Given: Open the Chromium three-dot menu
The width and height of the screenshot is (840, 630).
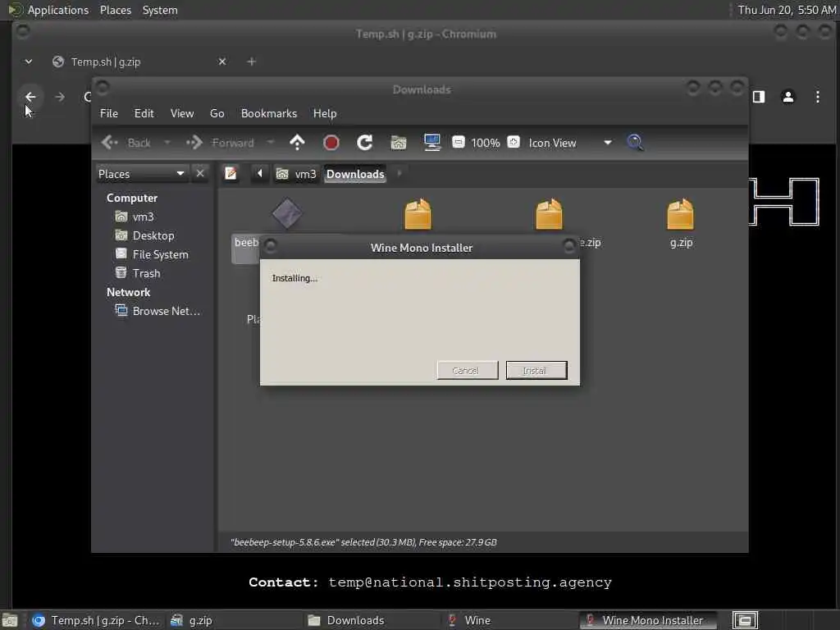Looking at the screenshot, I should (x=818, y=97).
